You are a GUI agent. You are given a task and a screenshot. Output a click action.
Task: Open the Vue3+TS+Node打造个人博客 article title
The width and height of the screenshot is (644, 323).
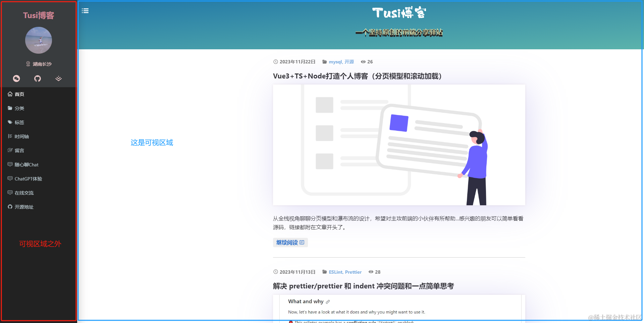tap(357, 76)
